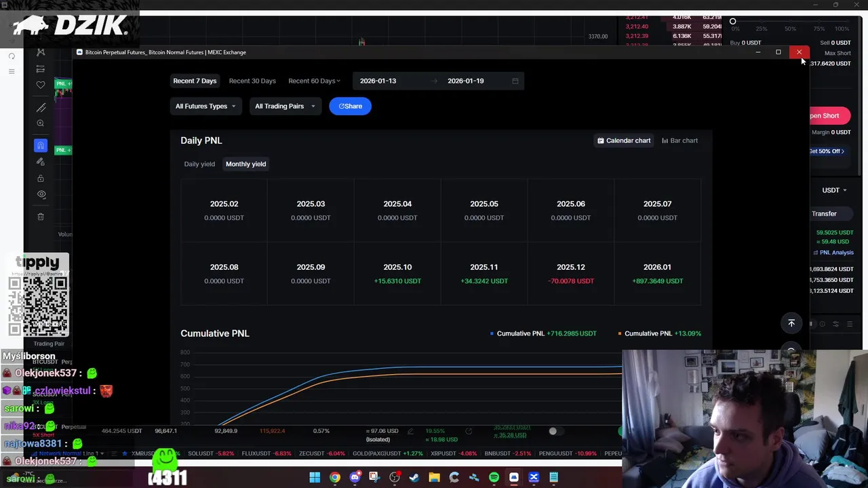868x488 pixels.
Task: Open Windows Start menu
Action: click(315, 478)
